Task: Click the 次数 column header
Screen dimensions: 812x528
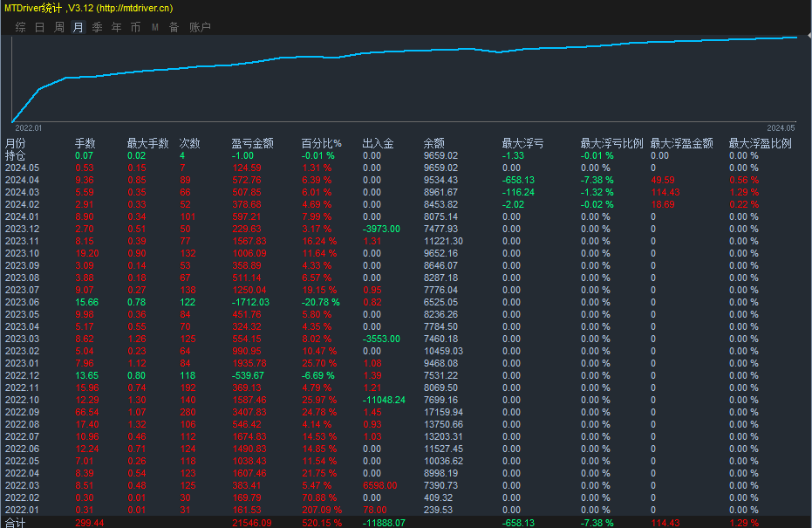Action: point(189,143)
